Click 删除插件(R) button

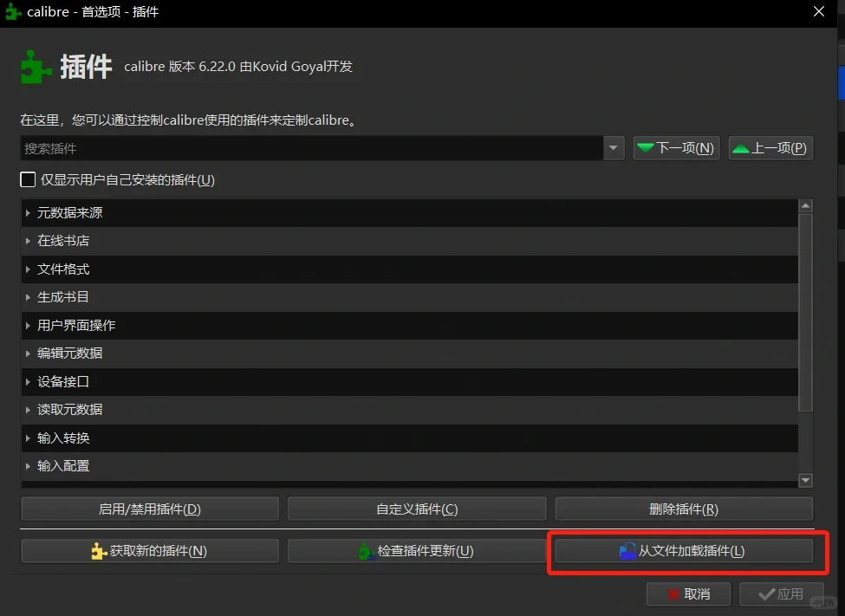684,509
